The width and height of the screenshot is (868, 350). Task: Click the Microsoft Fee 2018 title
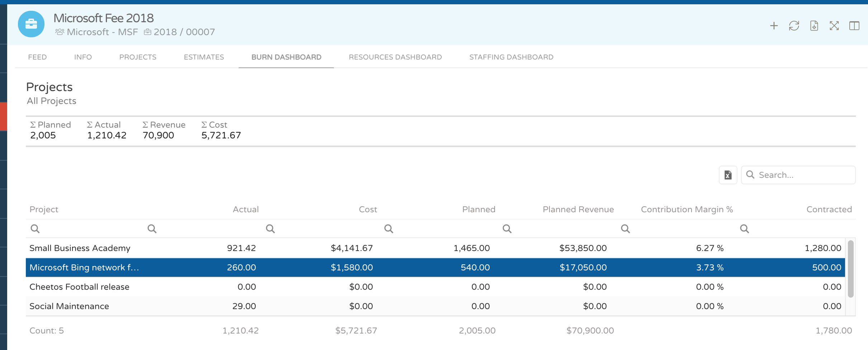pyautogui.click(x=104, y=18)
